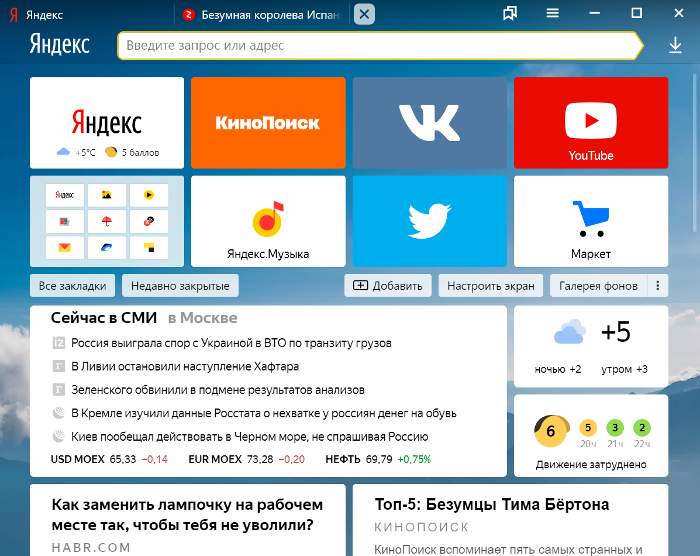Open red umbrella weather icon in folder tile
Image resolution: width=700 pixels, height=556 pixels.
click(x=107, y=221)
